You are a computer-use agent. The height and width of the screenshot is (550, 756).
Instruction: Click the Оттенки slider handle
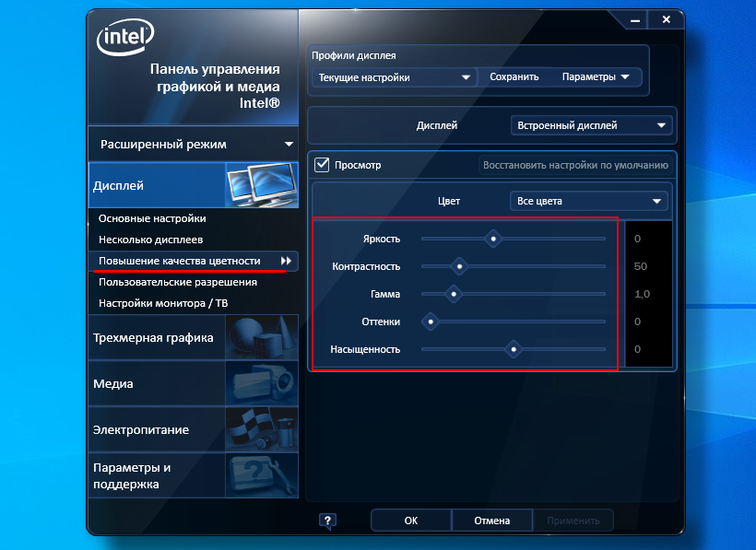430,322
